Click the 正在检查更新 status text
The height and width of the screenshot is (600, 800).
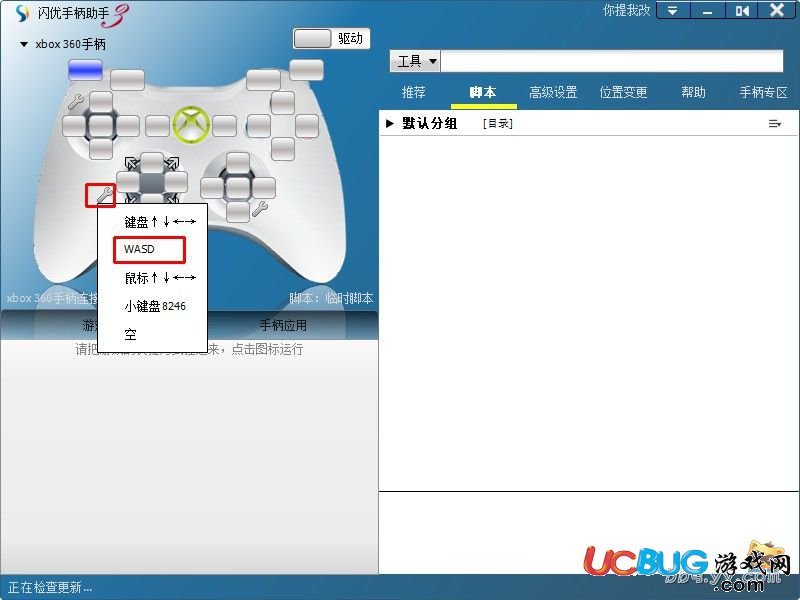coord(50,587)
